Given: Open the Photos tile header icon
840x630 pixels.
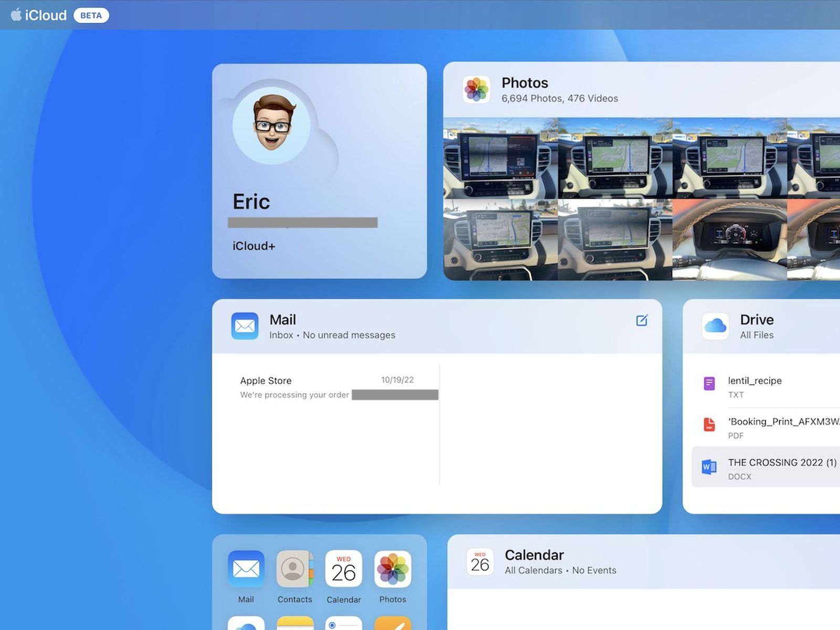Looking at the screenshot, I should coord(477,89).
